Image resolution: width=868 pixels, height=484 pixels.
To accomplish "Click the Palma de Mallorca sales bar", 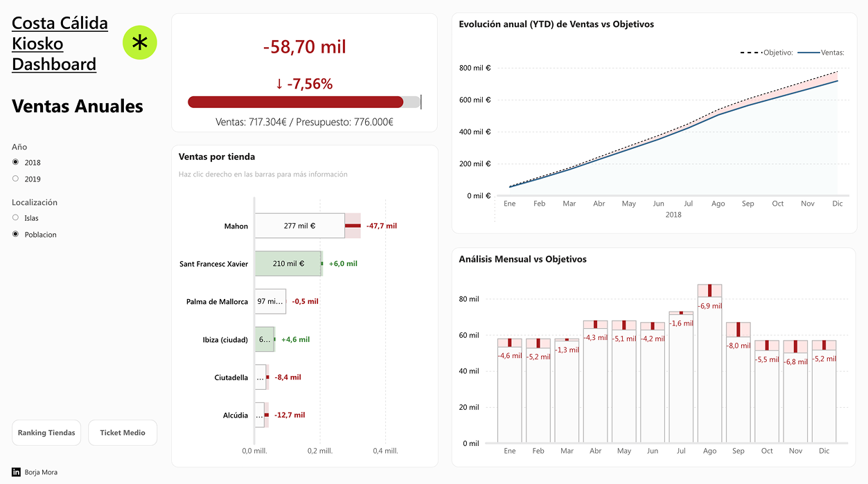I will tap(270, 302).
